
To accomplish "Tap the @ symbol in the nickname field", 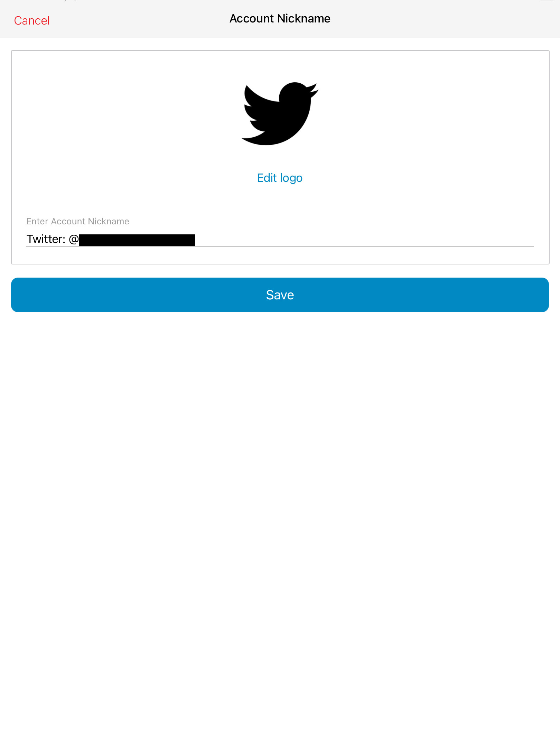I will tap(74, 239).
